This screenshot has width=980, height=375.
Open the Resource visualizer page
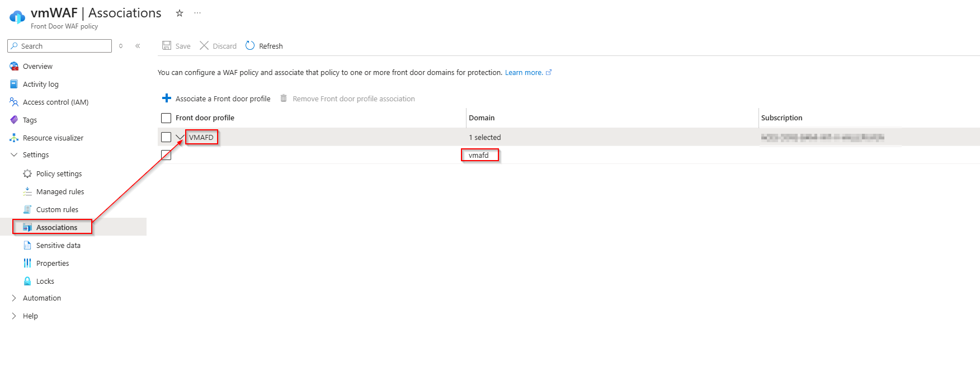53,138
